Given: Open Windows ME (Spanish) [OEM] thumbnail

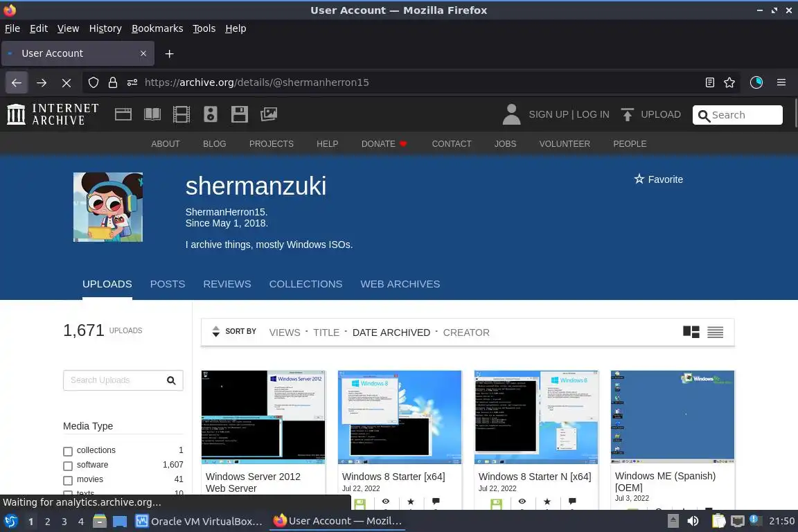Looking at the screenshot, I should click(x=673, y=416).
